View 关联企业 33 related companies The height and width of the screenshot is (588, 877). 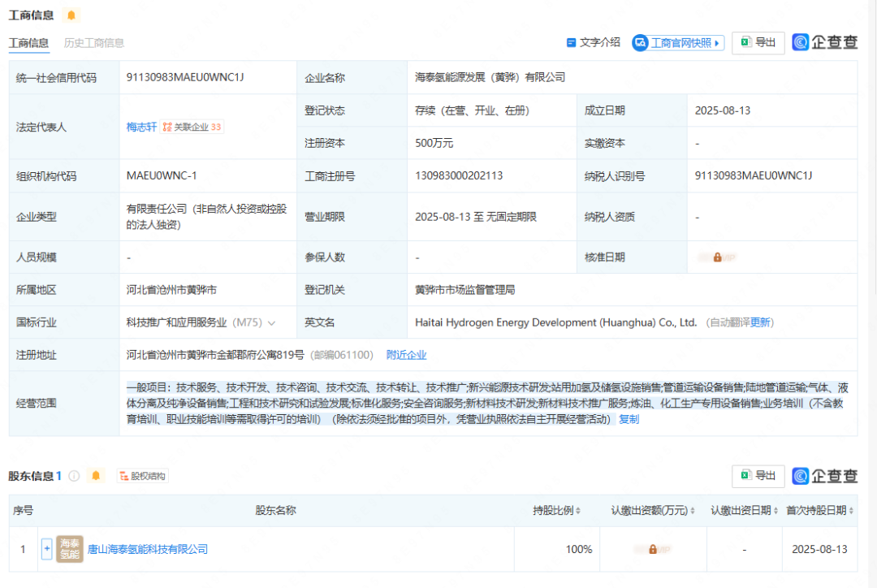coord(192,127)
